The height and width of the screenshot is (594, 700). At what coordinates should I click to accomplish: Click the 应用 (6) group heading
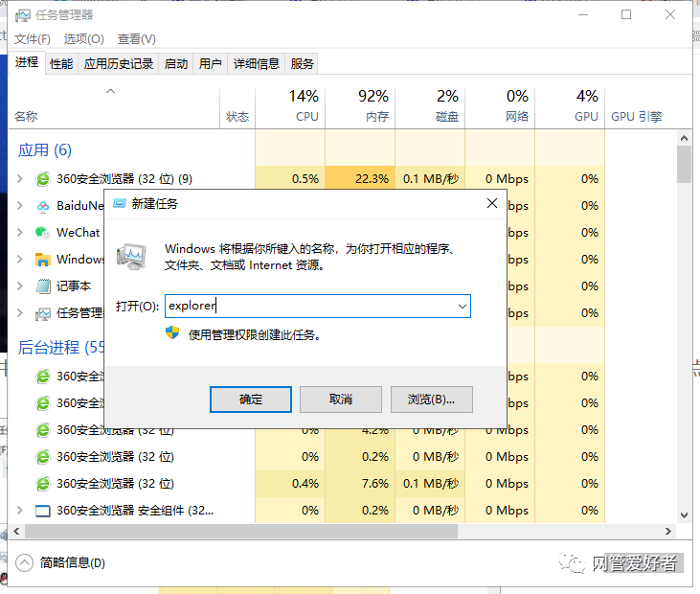point(45,150)
